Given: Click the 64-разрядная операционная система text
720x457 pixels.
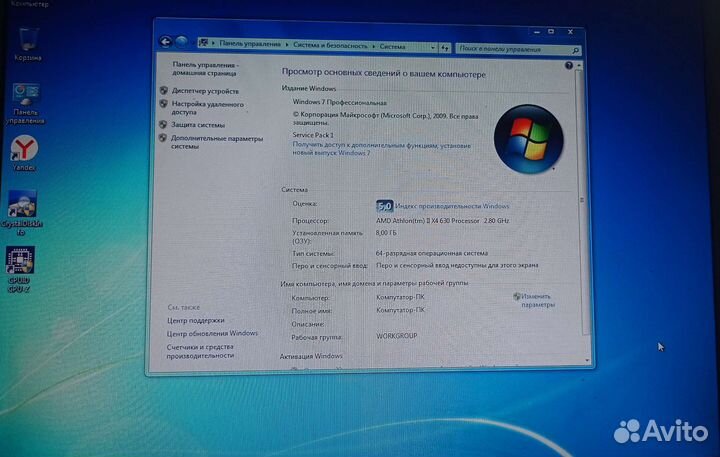Looking at the screenshot, I should click(432, 253).
